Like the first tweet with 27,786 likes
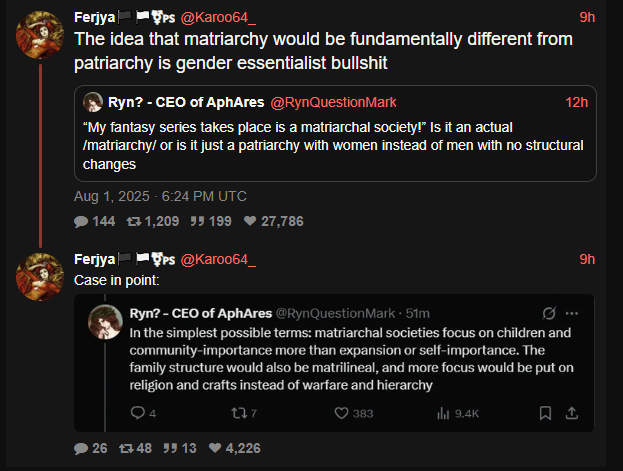This screenshot has height=471, width=623. (250, 221)
